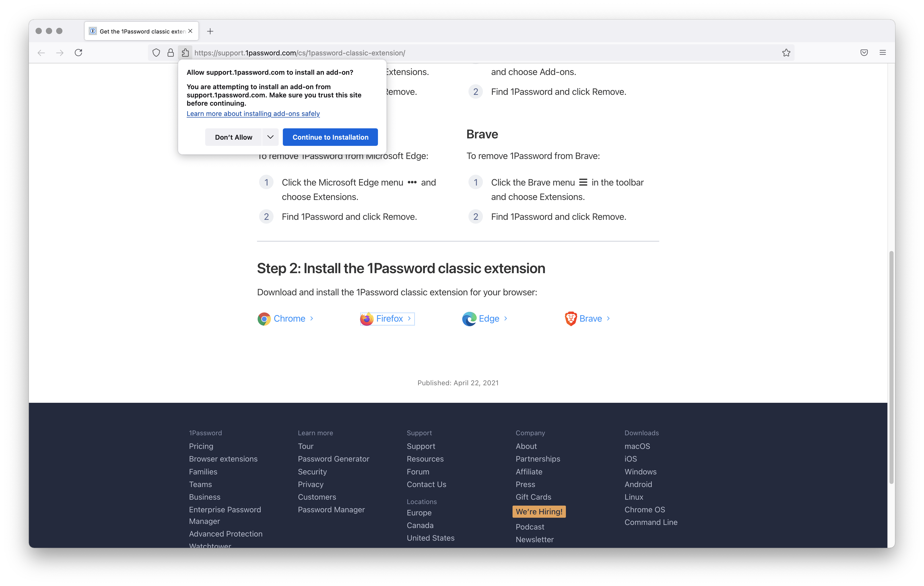Open Advanced Protection footer link
This screenshot has width=924, height=586.
click(x=226, y=534)
